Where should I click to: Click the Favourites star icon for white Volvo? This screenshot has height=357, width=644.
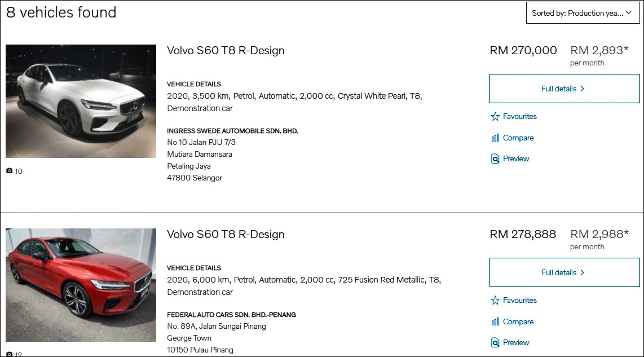click(x=495, y=117)
